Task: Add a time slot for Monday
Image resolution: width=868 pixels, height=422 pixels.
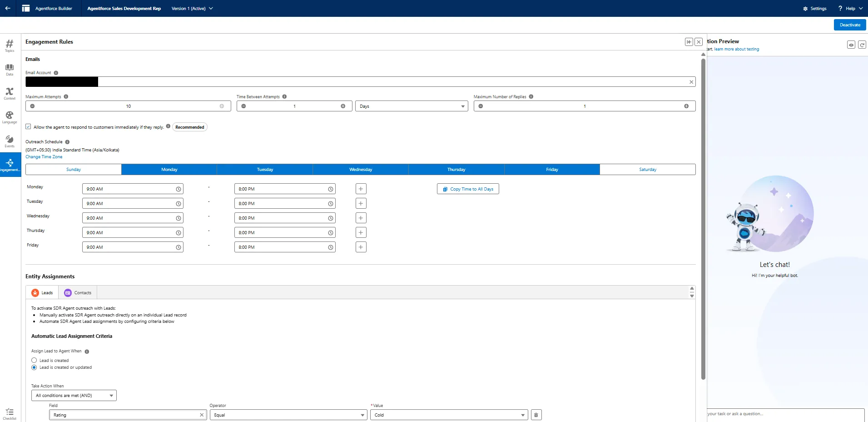Action: (x=361, y=189)
